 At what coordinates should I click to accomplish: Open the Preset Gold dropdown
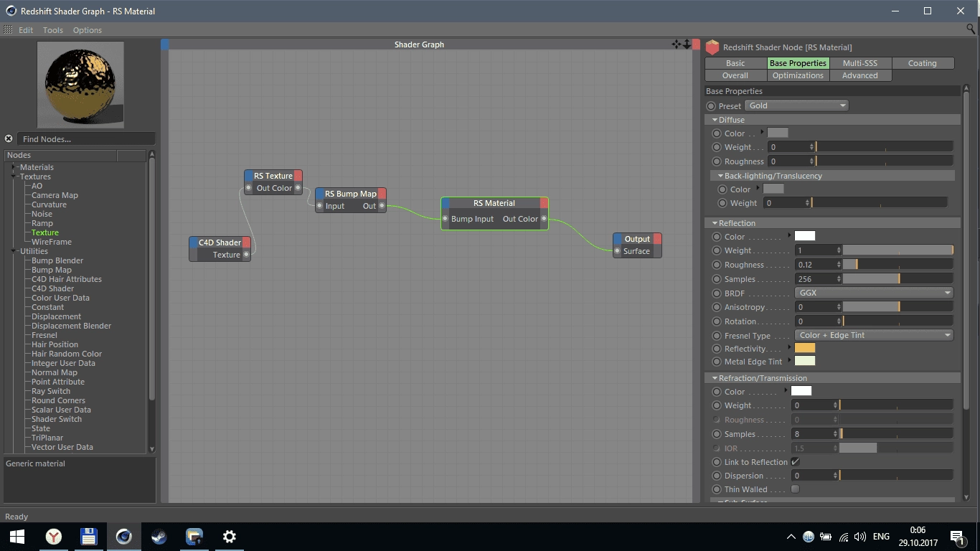pos(796,105)
